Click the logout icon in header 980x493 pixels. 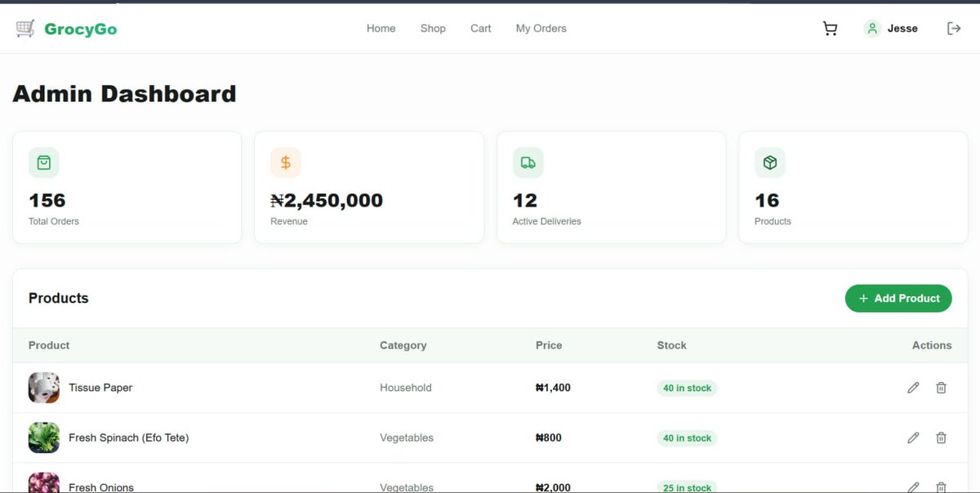click(x=954, y=29)
